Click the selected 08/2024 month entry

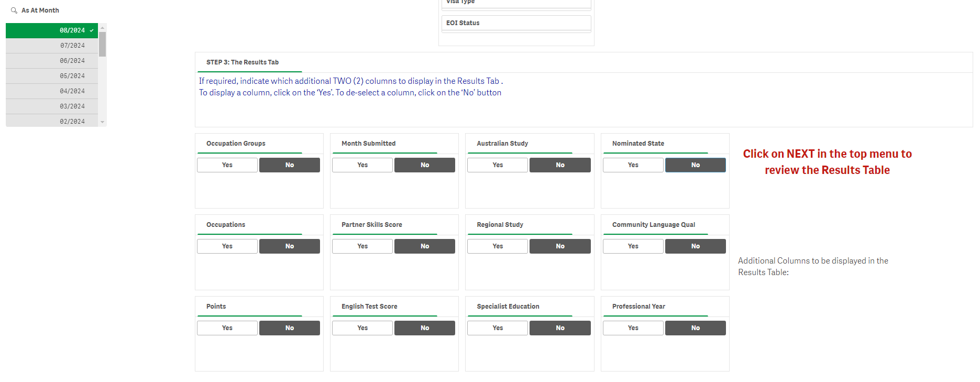[52, 30]
